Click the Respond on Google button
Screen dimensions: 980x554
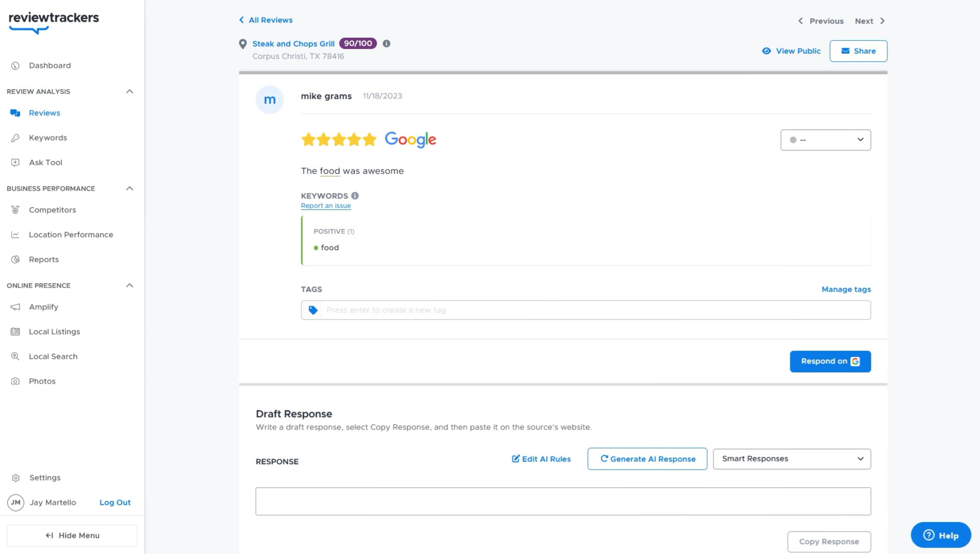click(x=830, y=361)
